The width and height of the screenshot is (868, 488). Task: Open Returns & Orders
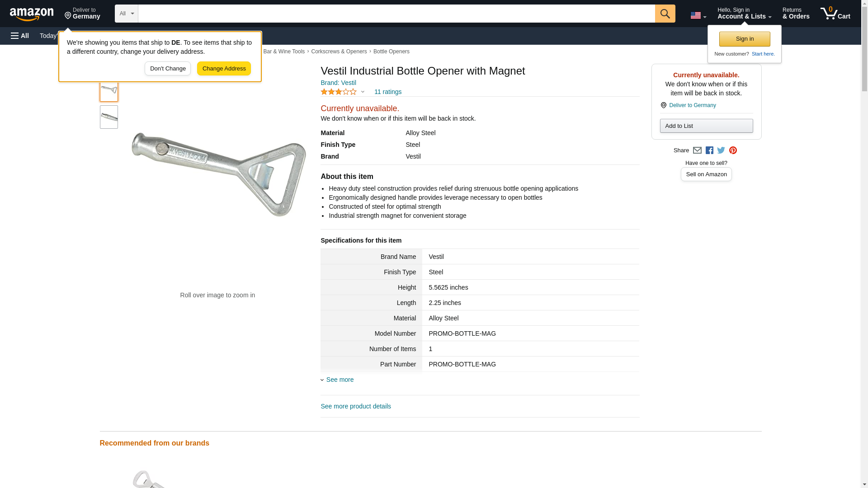point(796,14)
